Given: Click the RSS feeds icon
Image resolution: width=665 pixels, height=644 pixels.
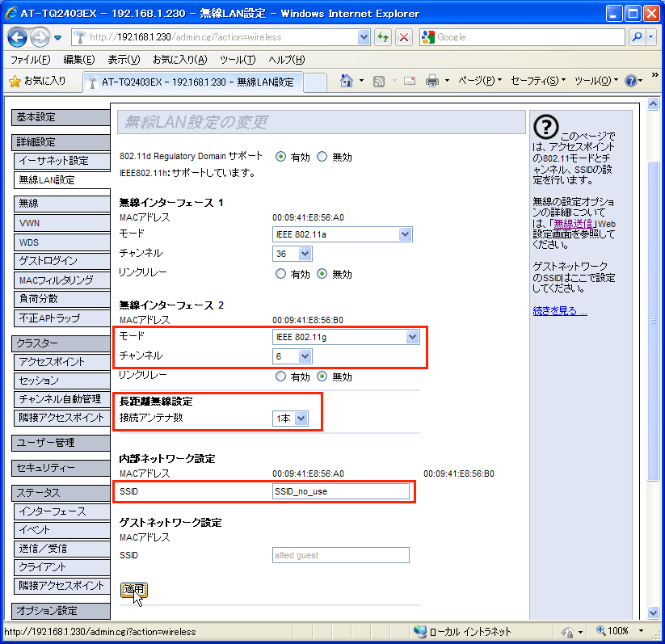Looking at the screenshot, I should (x=379, y=81).
